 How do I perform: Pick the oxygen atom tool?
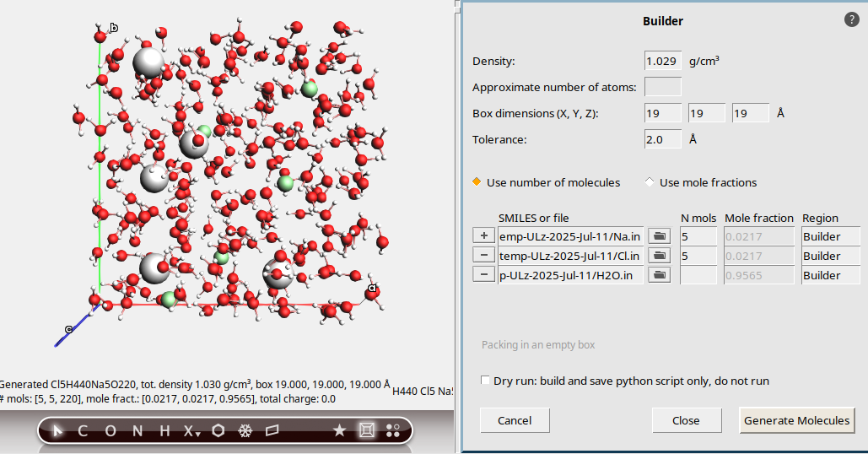(x=110, y=431)
